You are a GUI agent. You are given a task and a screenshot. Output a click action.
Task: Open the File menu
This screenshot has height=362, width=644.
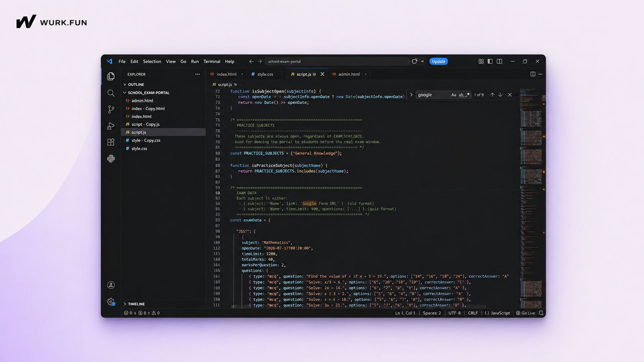coord(122,62)
